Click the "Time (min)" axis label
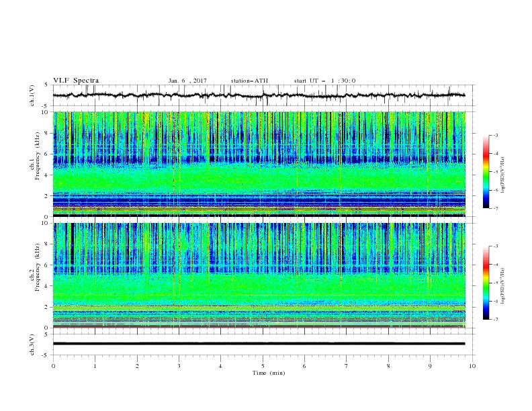This screenshot has width=532, height=411. pyautogui.click(x=269, y=373)
